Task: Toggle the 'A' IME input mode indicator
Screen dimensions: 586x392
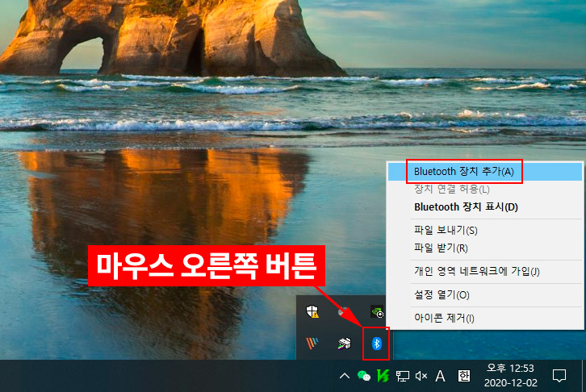Action: 440,376
